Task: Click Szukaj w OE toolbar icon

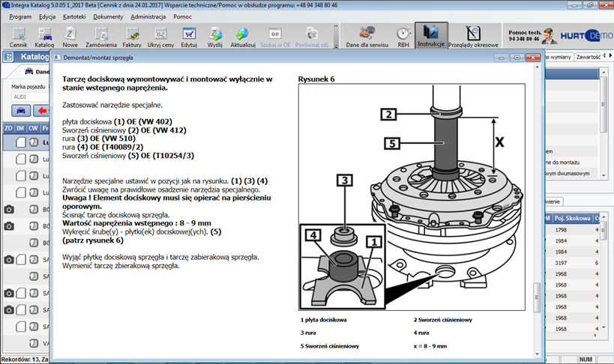Action: 275,37
